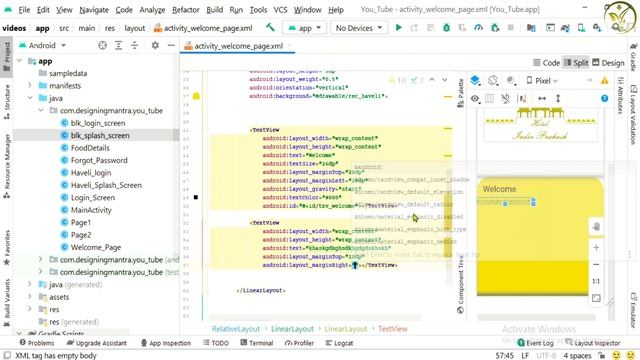640x360 pixels.
Task: Select Welcome text in design preview
Action: (499, 189)
